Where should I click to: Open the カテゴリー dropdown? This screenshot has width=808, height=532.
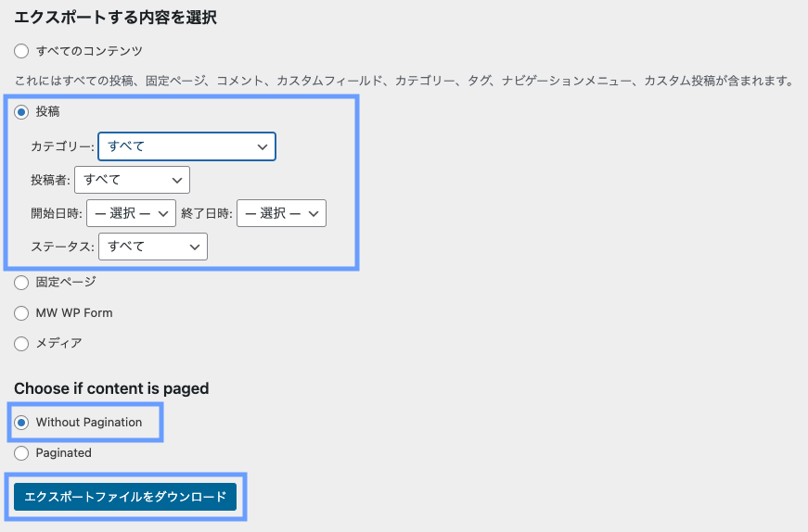[186, 146]
